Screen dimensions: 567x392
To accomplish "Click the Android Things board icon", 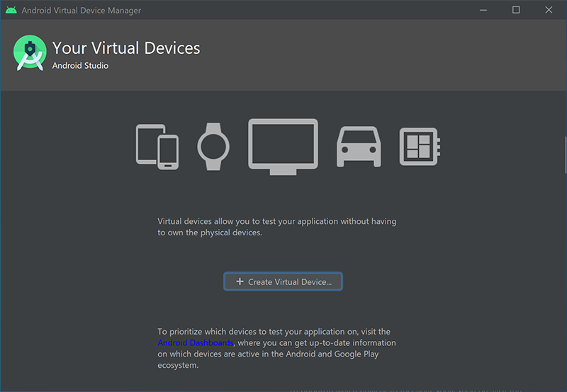I will (420, 147).
